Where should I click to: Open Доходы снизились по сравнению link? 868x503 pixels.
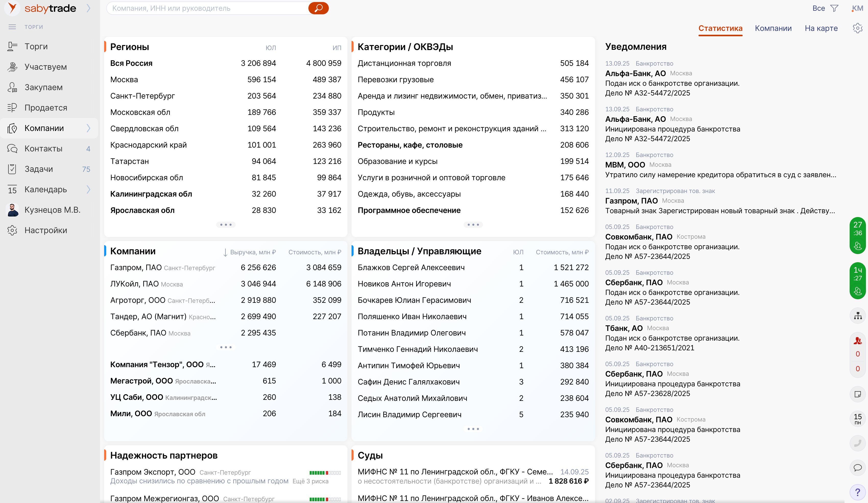coord(199,481)
